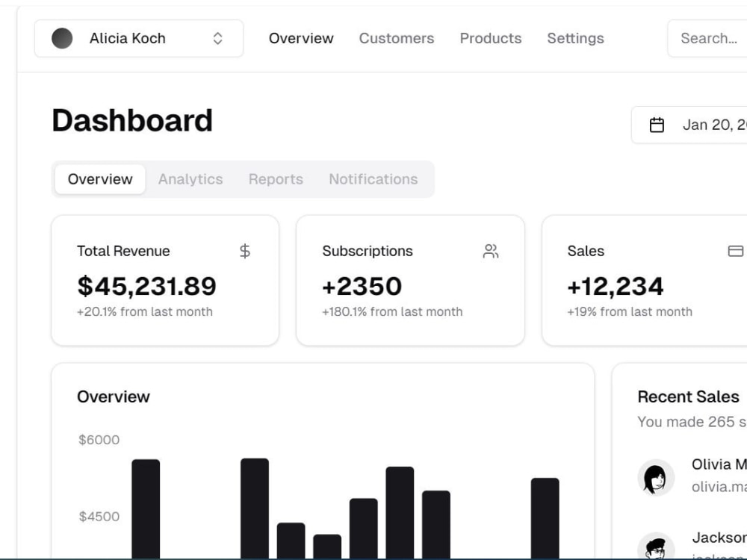
Task: Click the $6000 axis label
Action: [99, 440]
